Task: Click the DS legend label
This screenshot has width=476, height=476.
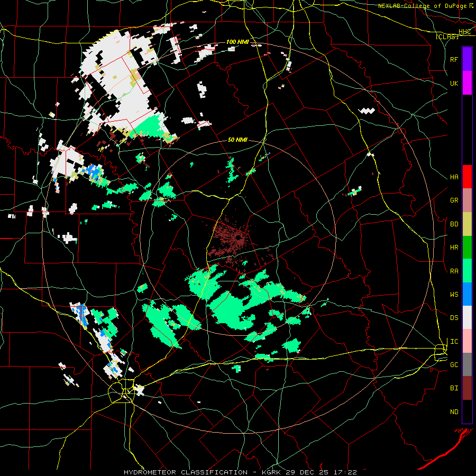Action: [454, 318]
